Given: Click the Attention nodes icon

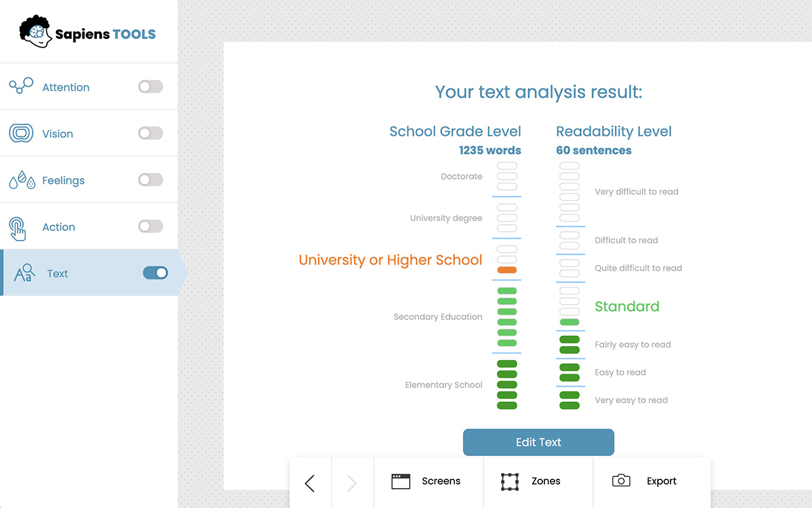Looking at the screenshot, I should 21,86.
